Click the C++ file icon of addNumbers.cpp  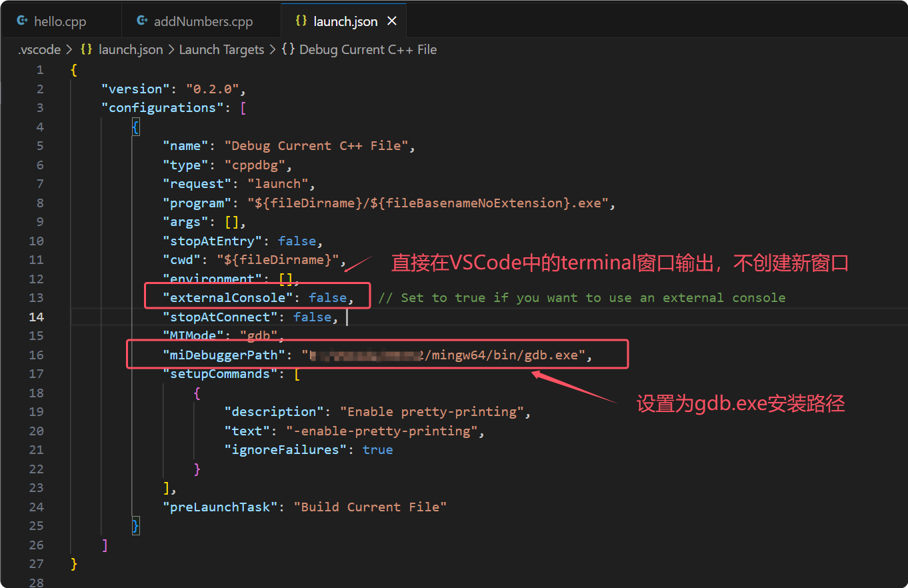(142, 21)
